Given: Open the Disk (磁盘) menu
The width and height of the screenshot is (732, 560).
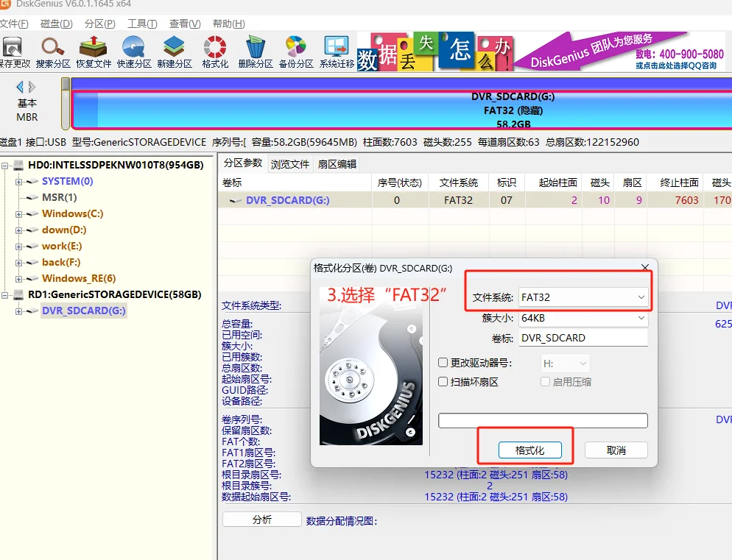Looking at the screenshot, I should coord(57,24).
